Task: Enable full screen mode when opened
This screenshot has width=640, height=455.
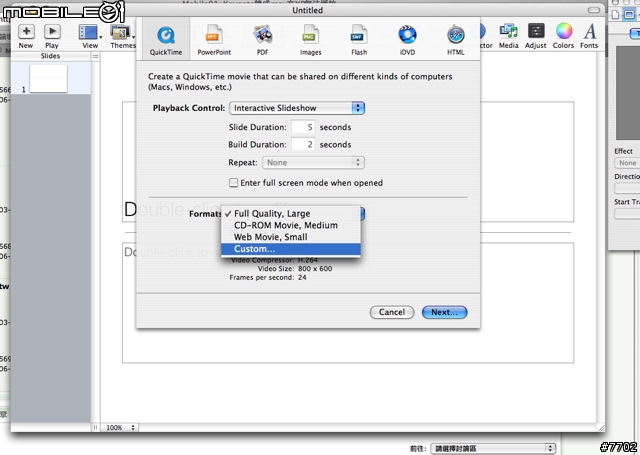Action: point(233,183)
